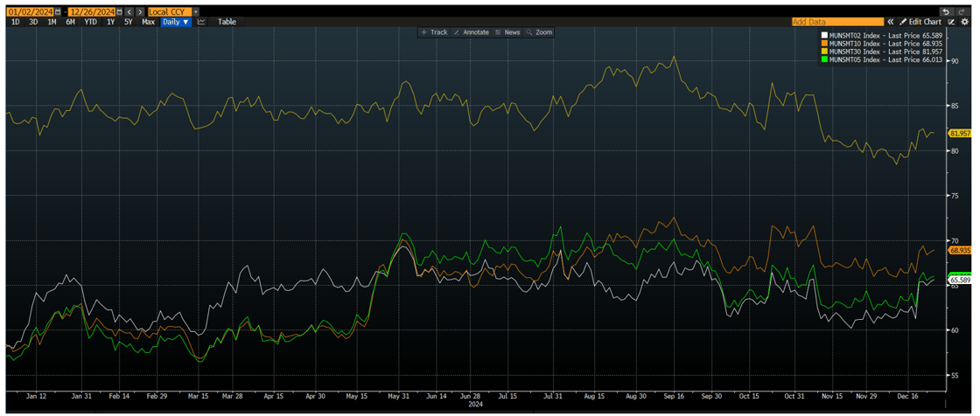Select MUNSMT02 Index legend entry text
980x416 pixels.
point(885,36)
